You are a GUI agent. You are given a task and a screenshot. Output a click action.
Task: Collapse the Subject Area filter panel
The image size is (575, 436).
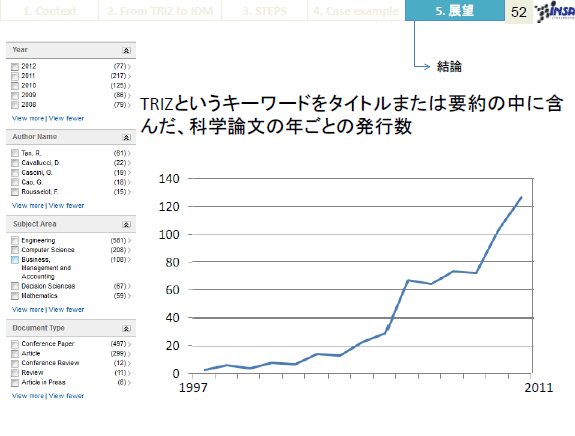126,224
